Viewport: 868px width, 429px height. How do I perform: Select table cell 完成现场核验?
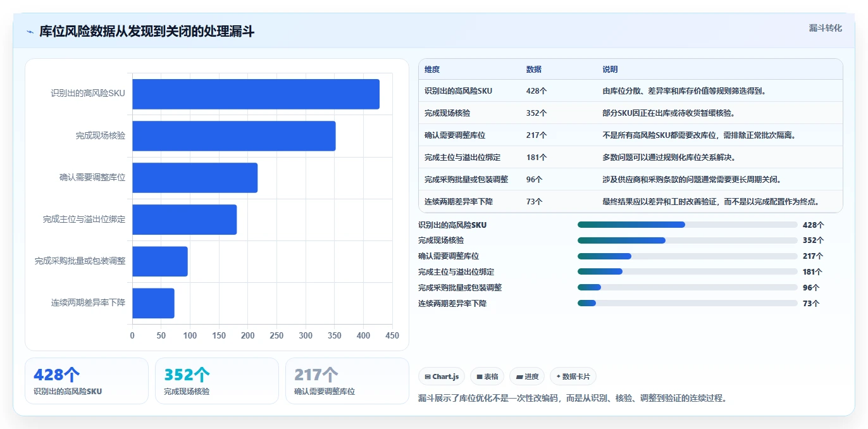447,113
